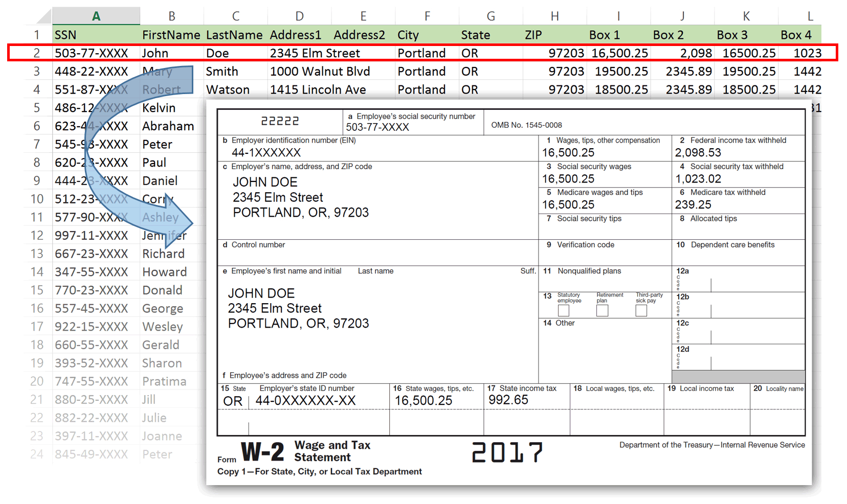Image resolution: width=847 pixels, height=504 pixels.
Task: Select the highlighted row 2 number
Action: (x=37, y=53)
